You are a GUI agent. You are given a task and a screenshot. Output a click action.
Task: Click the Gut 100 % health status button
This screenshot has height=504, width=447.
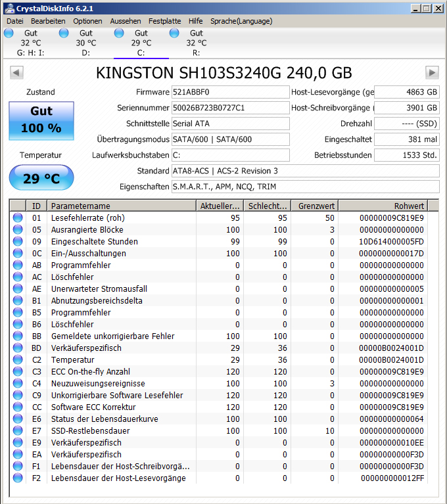pos(41,121)
